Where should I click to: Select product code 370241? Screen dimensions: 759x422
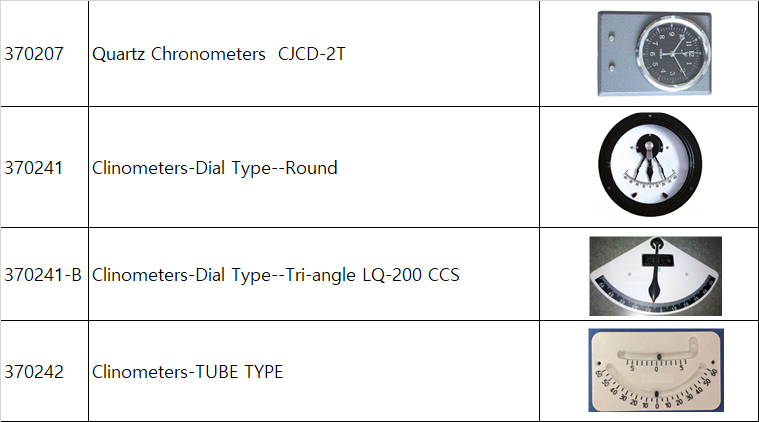click(34, 168)
